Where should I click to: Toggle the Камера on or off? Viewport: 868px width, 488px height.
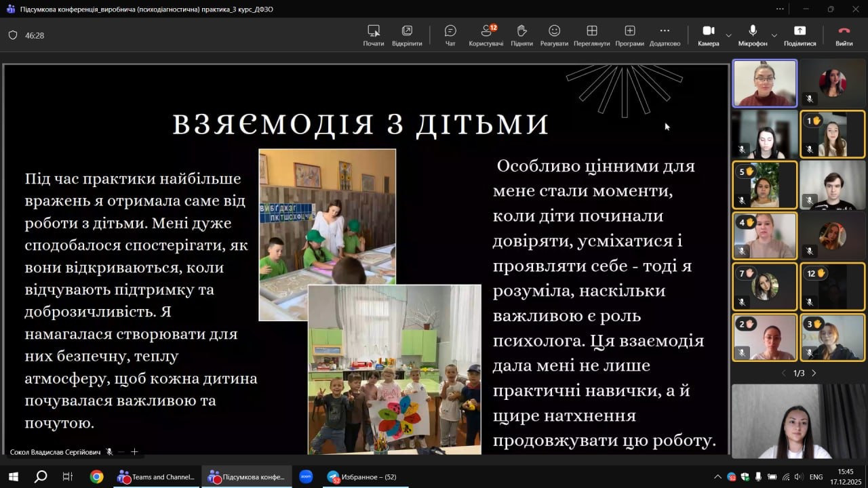[708, 35]
